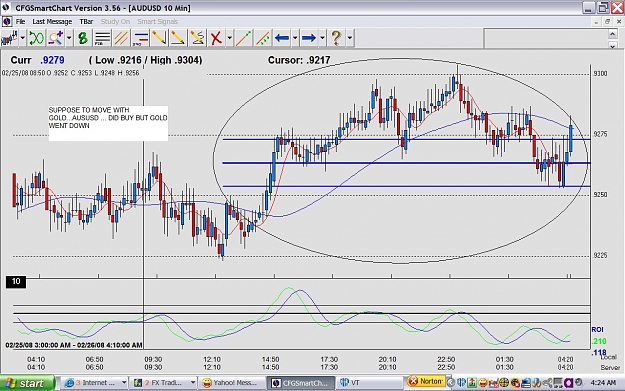
Task: Expand the zoom tool dropdown arrow
Action: pos(69,38)
